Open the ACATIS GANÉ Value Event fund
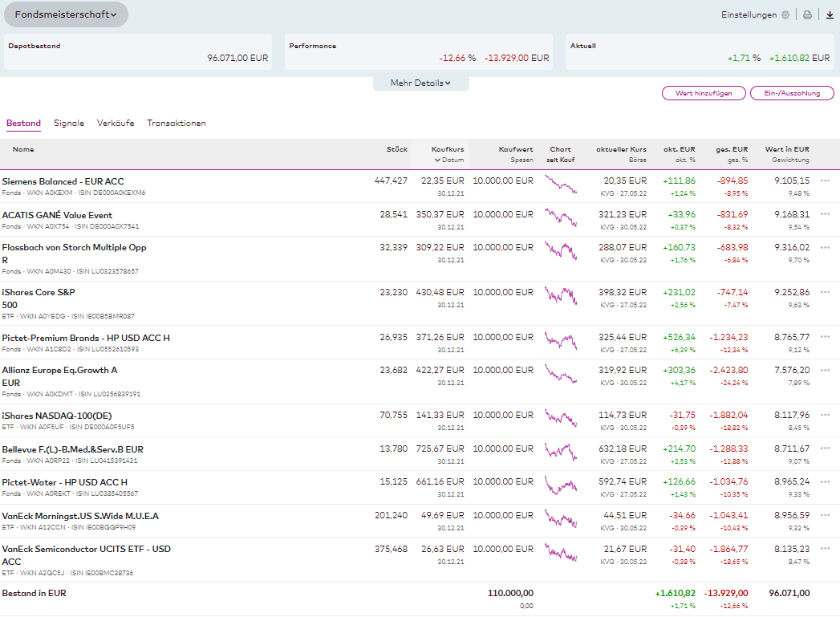Viewport: 840px width, 617px height. coord(57,215)
